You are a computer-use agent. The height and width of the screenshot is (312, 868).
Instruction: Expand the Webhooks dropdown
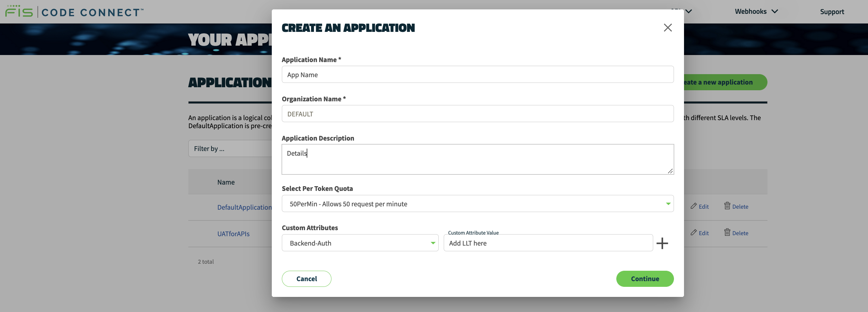756,11
